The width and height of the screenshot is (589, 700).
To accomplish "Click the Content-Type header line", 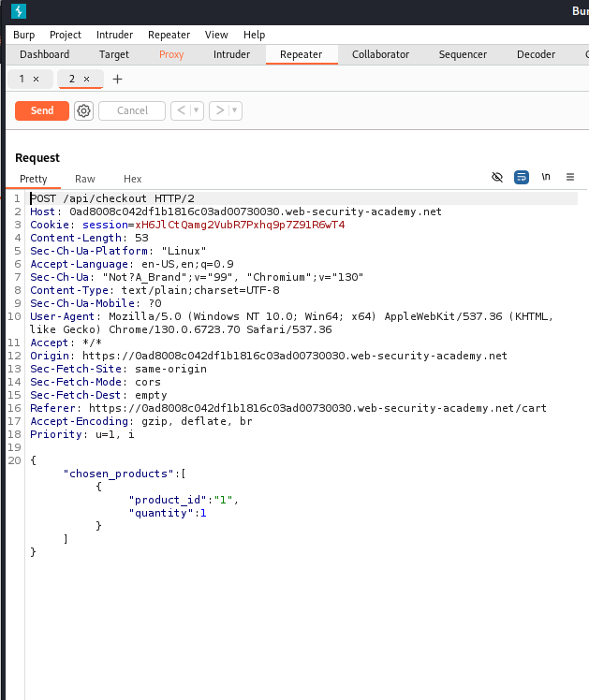I will pos(155,290).
